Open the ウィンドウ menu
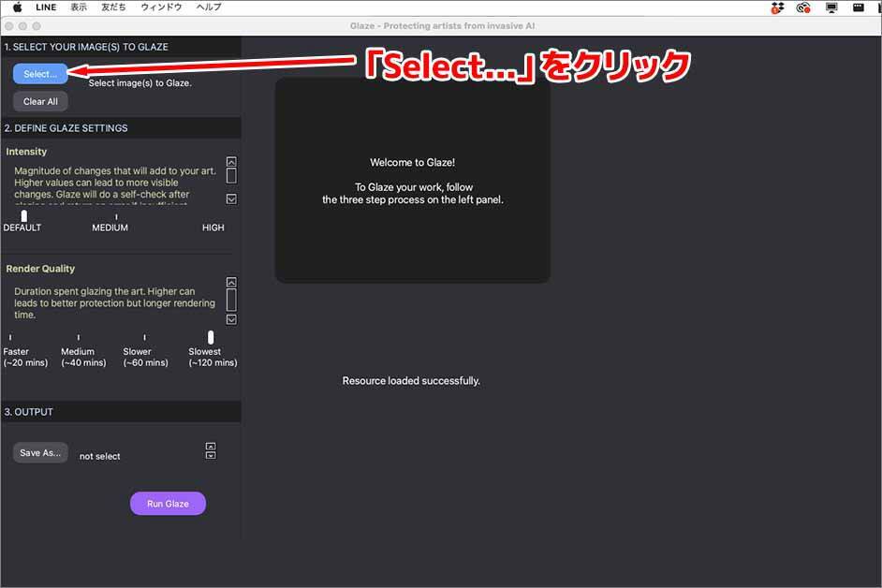Screen dimensions: 882x588 [161, 7]
